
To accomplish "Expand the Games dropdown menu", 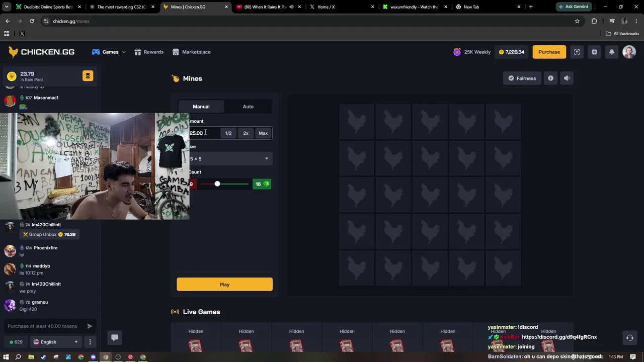I will pyautogui.click(x=109, y=52).
